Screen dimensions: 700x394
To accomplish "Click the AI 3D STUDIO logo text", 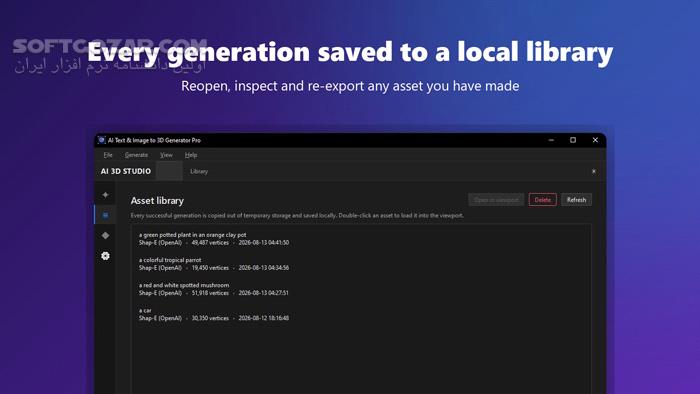I will pos(126,171).
